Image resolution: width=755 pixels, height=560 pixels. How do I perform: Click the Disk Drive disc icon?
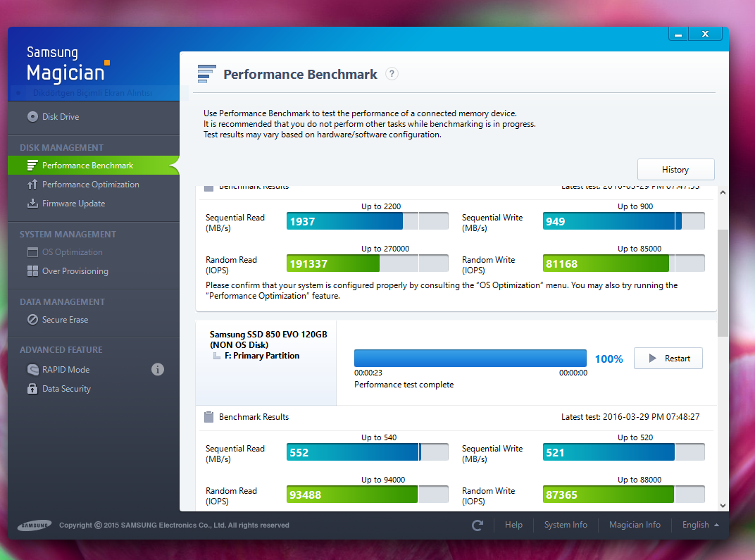[32, 116]
